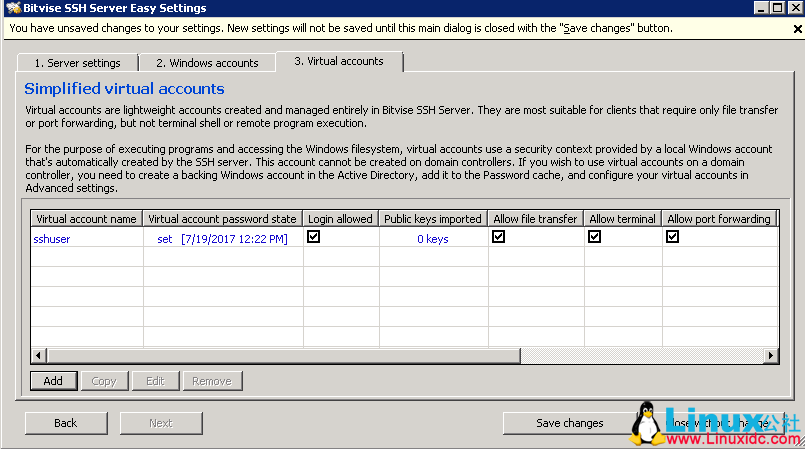
Task: Click the Bitvise app icon in title bar
Action: coord(13,8)
